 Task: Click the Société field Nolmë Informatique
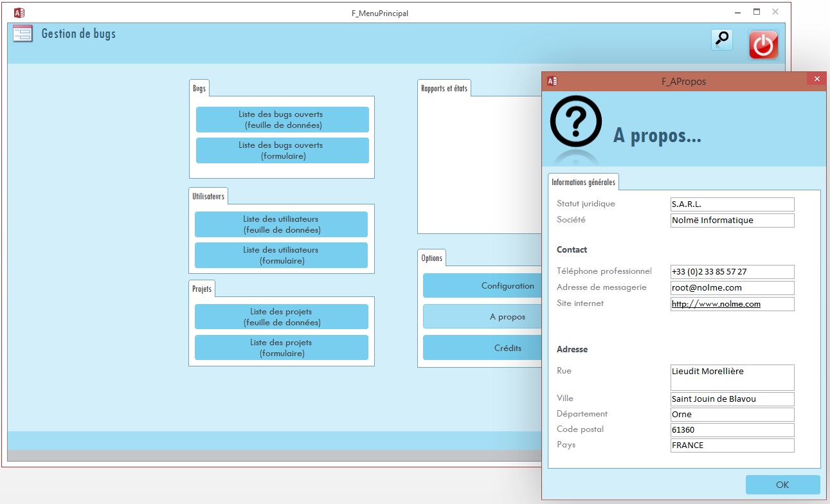pyautogui.click(x=732, y=221)
